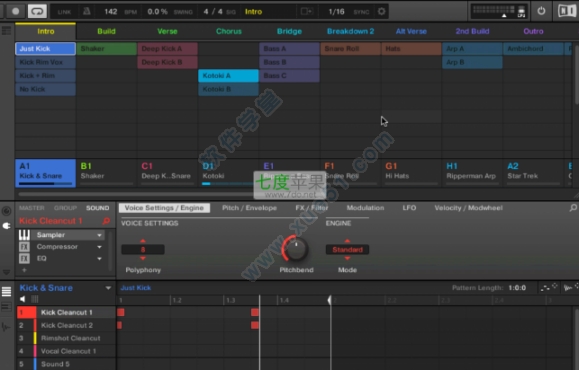Image resolution: width=579 pixels, height=370 pixels.
Task: Select the Alt Verse scene tab
Action: [411, 31]
